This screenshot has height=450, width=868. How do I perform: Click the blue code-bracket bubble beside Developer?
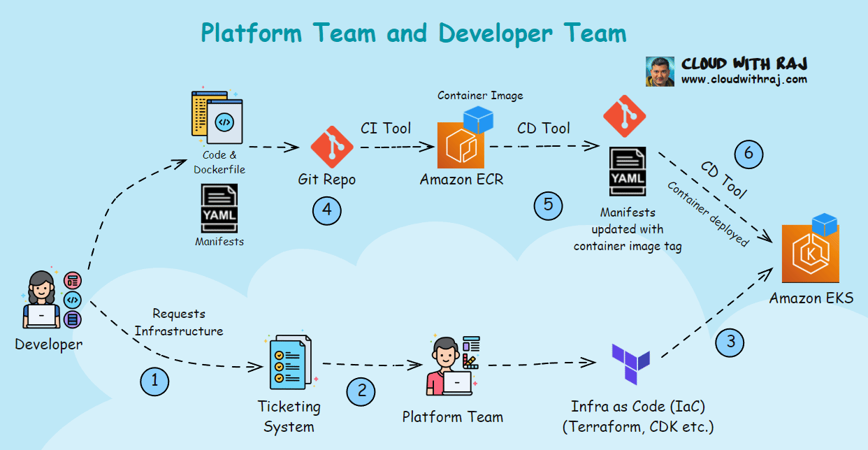71,300
